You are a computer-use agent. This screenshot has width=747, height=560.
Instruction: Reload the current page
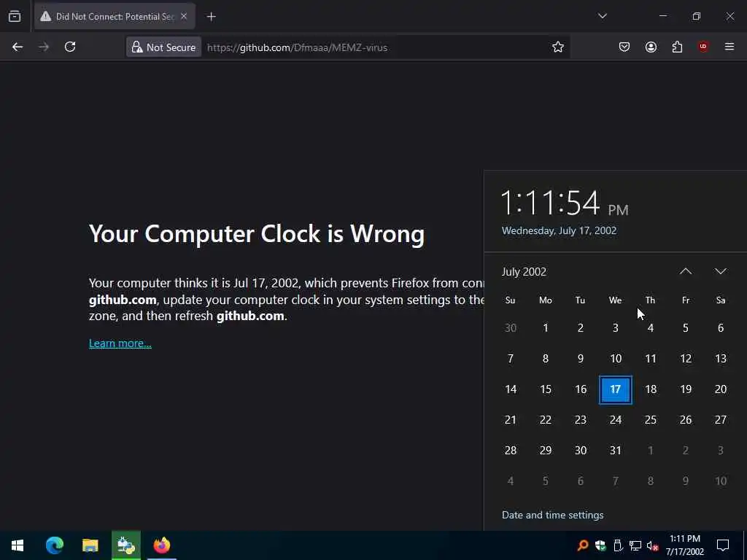(70, 47)
